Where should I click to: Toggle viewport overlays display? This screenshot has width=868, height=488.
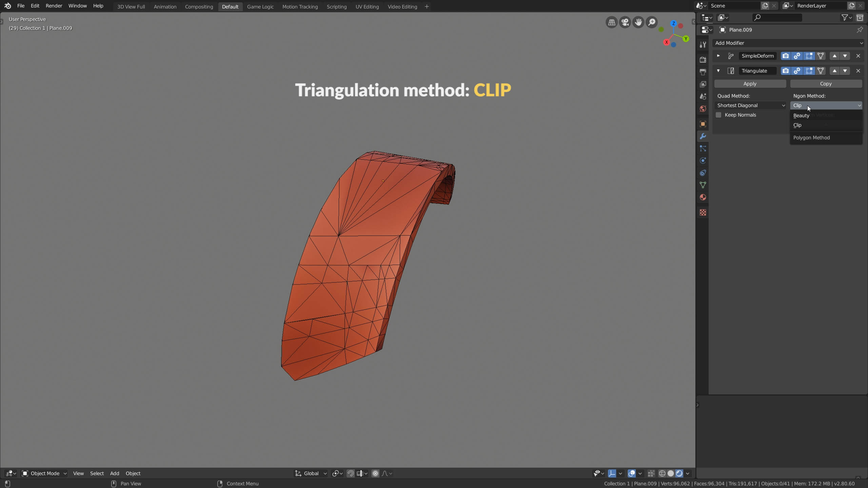pos(632,473)
